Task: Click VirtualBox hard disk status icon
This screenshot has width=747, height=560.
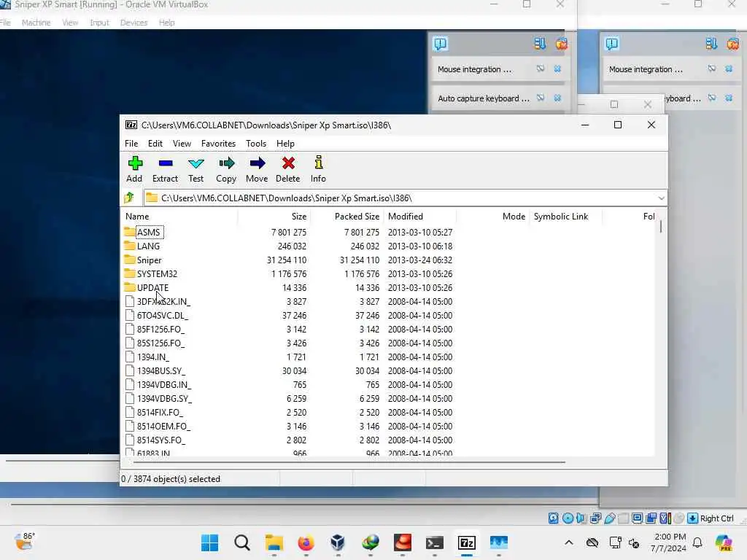Action: click(553, 518)
